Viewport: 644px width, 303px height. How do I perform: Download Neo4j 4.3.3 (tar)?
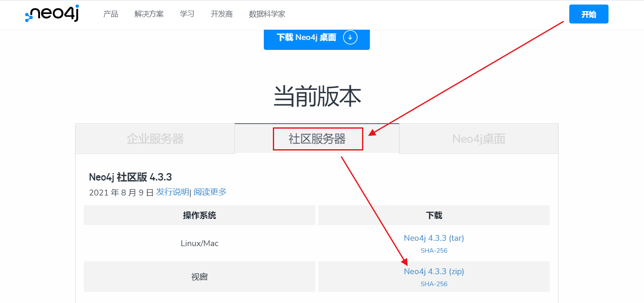pyautogui.click(x=434, y=238)
